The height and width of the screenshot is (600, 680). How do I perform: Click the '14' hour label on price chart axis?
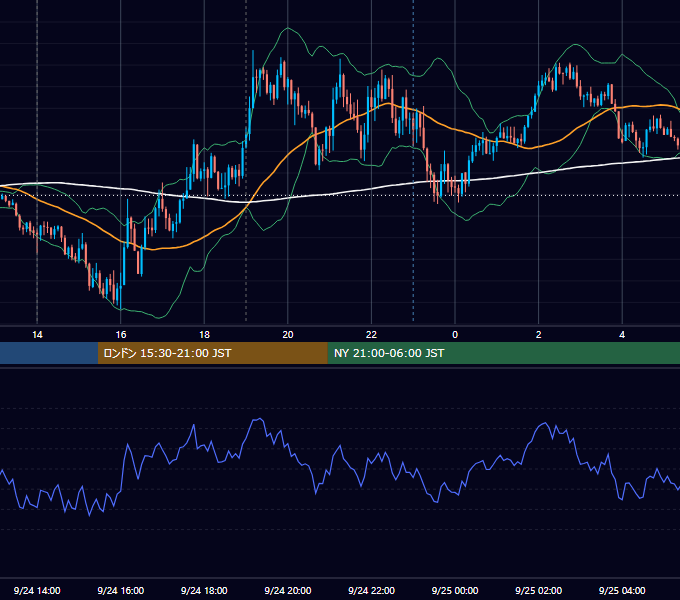coord(37,335)
